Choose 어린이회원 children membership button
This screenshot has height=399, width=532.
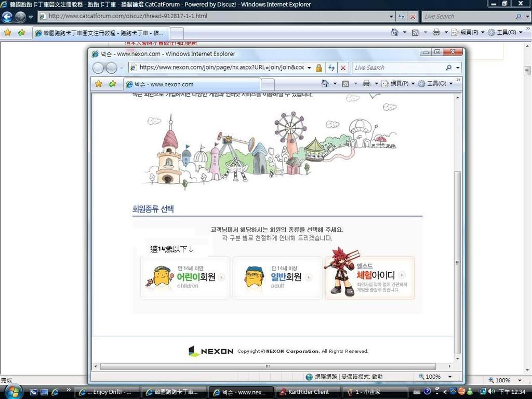click(185, 278)
